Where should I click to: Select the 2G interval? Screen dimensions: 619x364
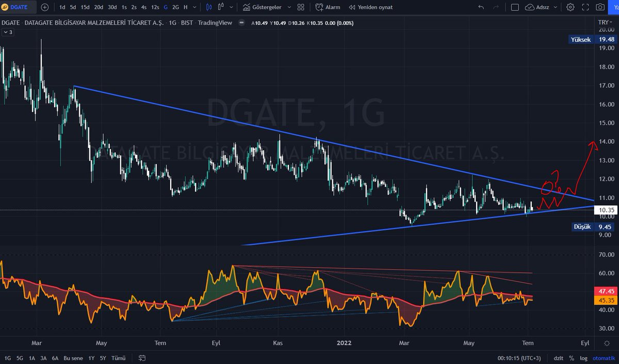175,7
